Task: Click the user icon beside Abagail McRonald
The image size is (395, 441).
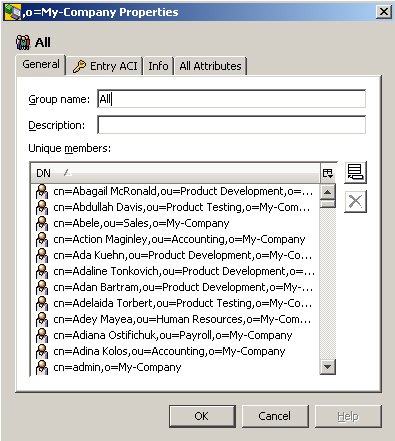Action: 42,191
